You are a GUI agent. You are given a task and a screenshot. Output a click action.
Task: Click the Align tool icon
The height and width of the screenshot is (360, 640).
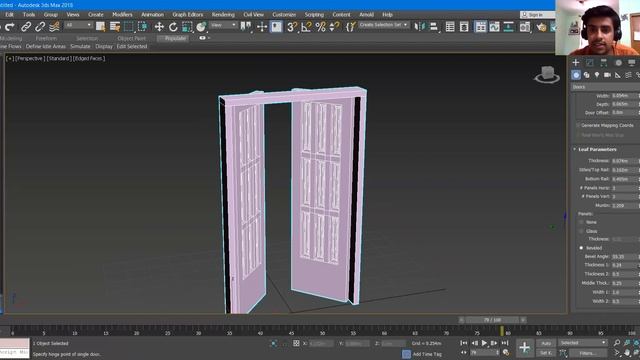(434, 27)
